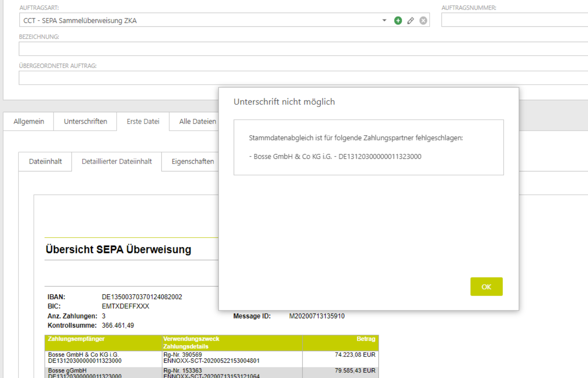Go to the Alle Dateien tab
This screenshot has height=378, width=588.
[x=197, y=121]
